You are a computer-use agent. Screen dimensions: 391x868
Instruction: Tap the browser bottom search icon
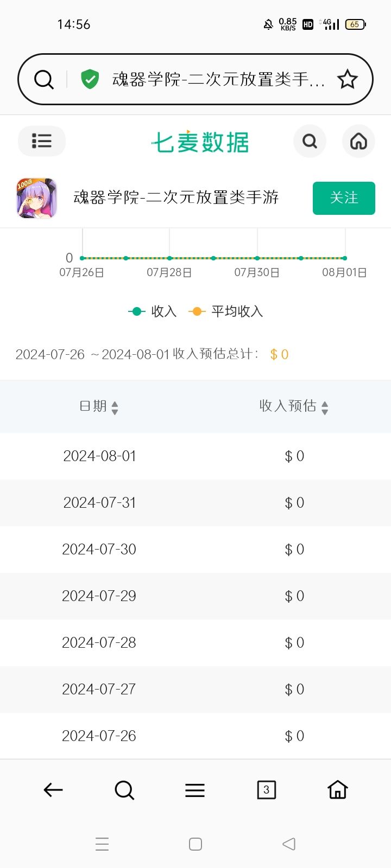click(124, 790)
